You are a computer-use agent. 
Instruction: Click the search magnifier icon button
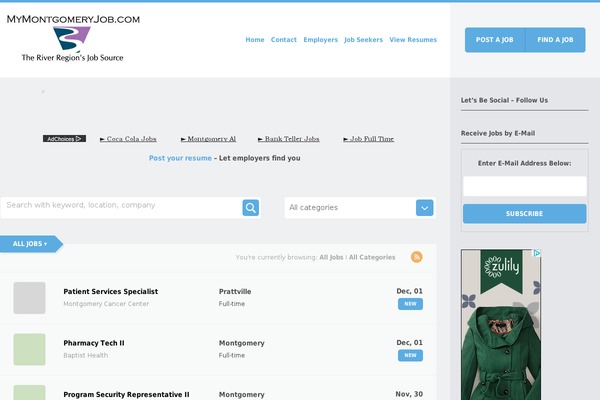coord(251,208)
